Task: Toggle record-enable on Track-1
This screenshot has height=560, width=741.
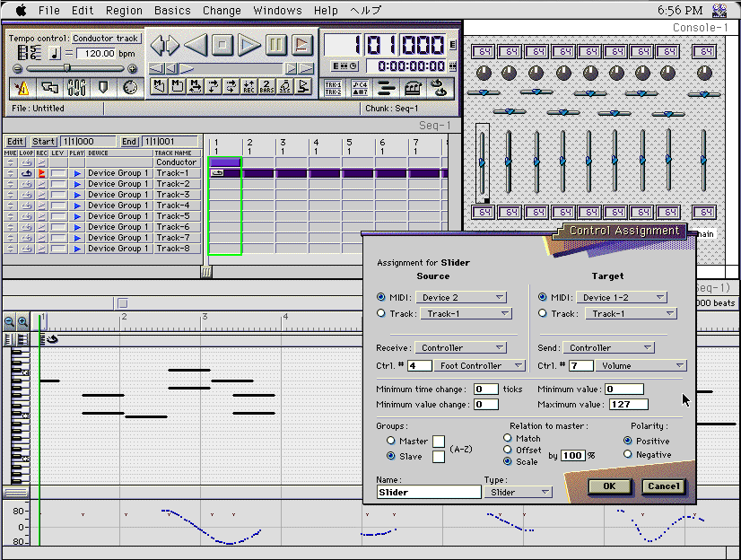Action: [41, 173]
